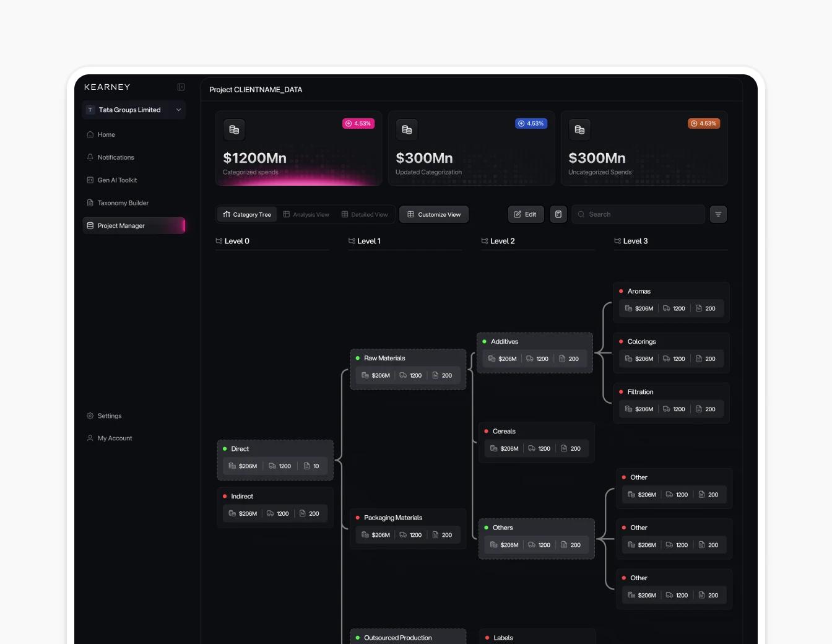Click the Customize View button
Screen dimensions: 832x644
point(433,214)
